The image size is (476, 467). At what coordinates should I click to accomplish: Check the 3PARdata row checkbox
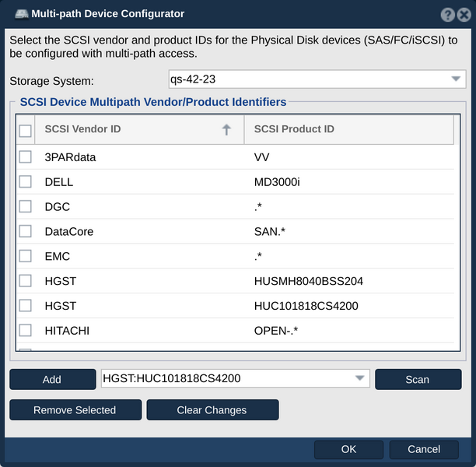click(x=25, y=157)
